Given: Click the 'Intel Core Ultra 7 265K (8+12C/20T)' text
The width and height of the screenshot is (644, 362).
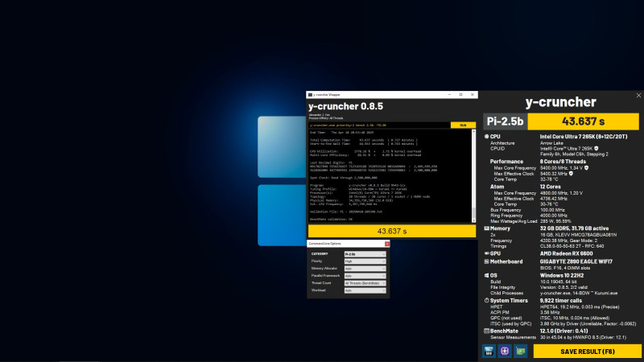Looking at the screenshot, I should (583, 136).
